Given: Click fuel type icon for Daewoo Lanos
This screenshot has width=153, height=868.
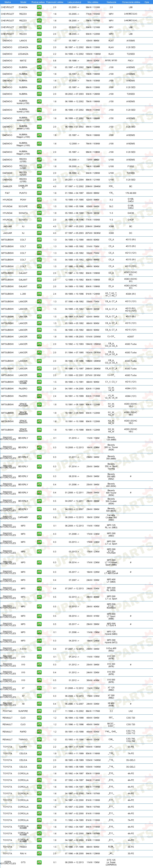Looking at the screenshot, I should 39,40.
